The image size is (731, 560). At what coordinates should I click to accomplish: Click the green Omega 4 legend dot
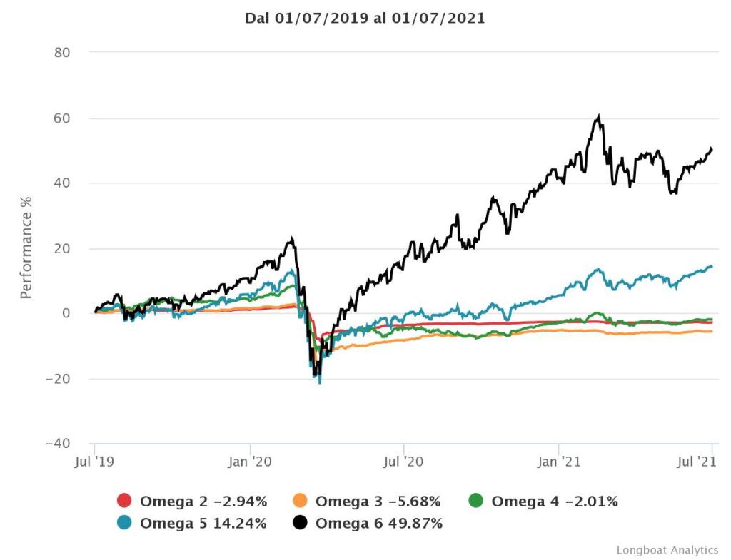[x=476, y=501]
